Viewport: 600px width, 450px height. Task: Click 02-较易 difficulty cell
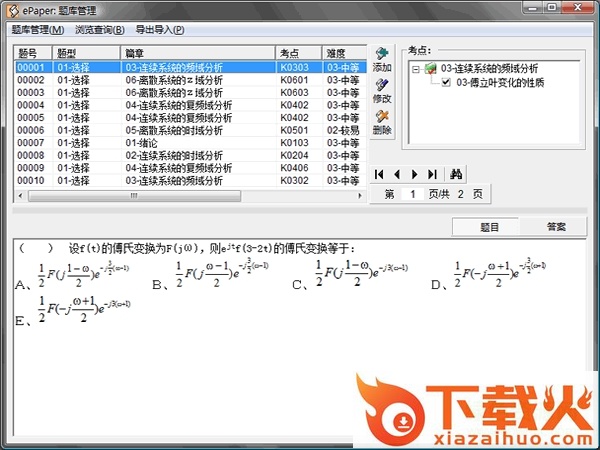[x=343, y=130]
